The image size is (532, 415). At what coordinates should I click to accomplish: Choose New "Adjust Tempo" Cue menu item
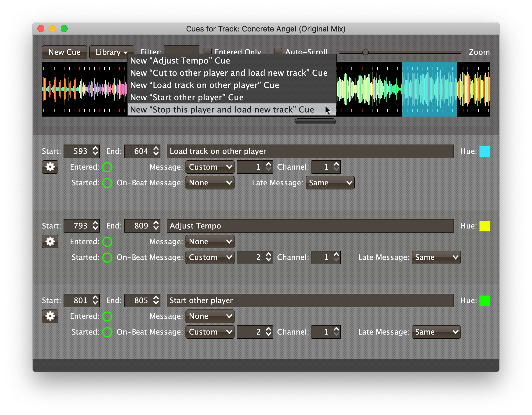[x=232, y=61]
